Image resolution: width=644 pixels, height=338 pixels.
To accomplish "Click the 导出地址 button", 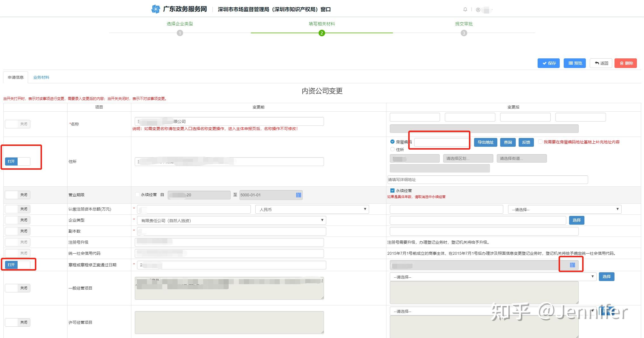I will pos(485,142).
